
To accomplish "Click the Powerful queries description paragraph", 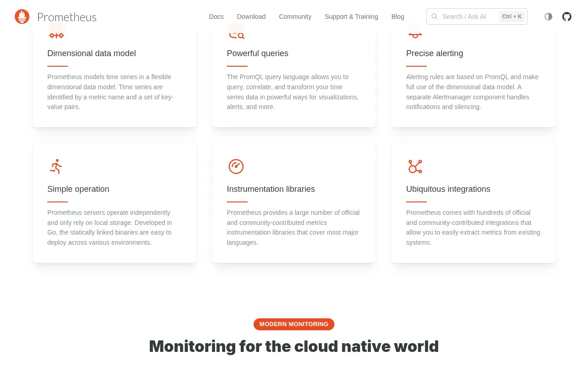I will [x=293, y=92].
